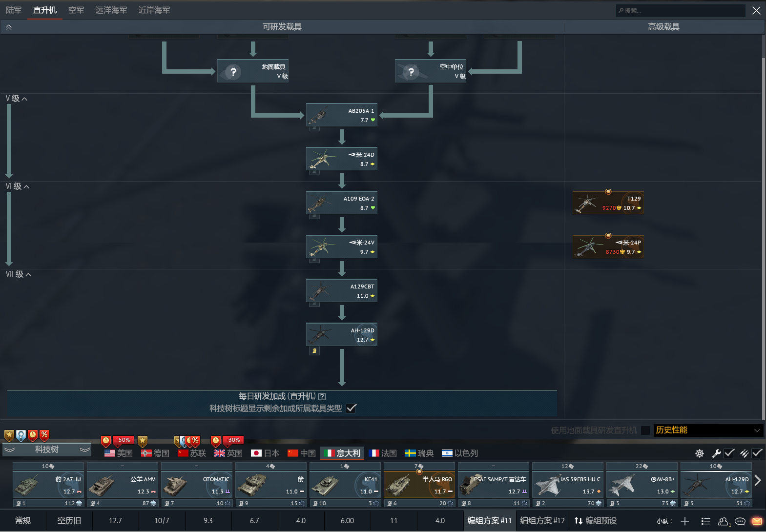Click the wrench auto-repair icon

[717, 453]
